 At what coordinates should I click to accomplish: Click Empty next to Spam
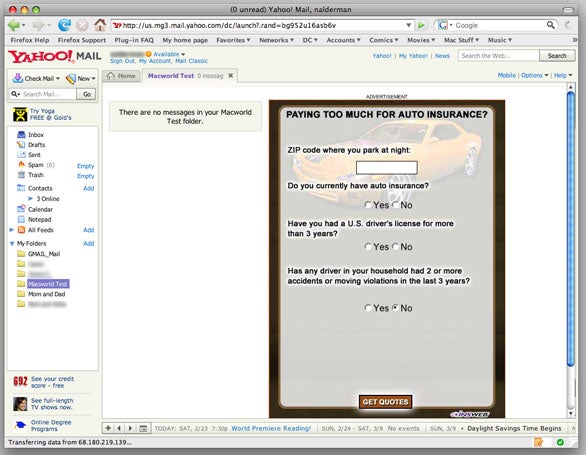click(x=86, y=166)
